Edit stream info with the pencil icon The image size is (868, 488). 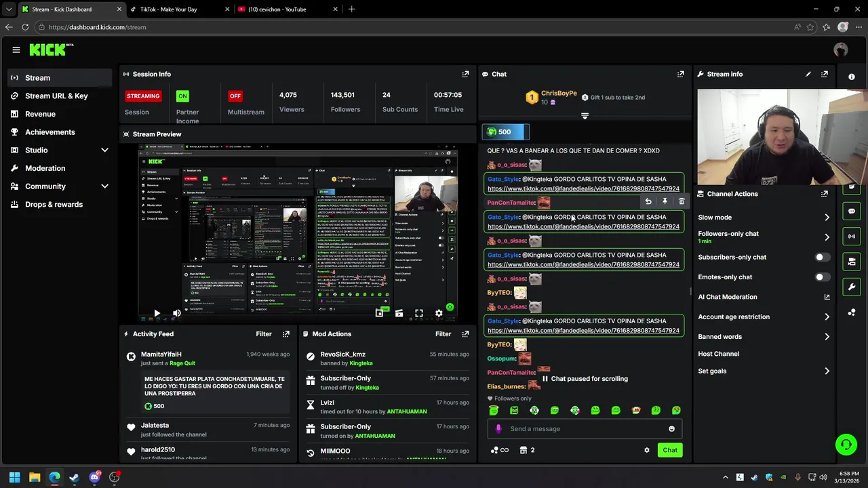click(808, 74)
